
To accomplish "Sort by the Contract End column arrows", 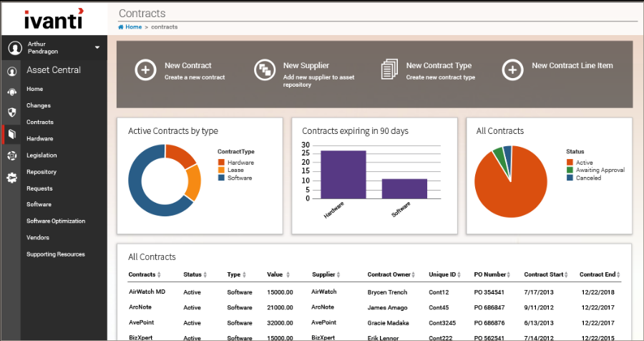I will [x=618, y=275].
